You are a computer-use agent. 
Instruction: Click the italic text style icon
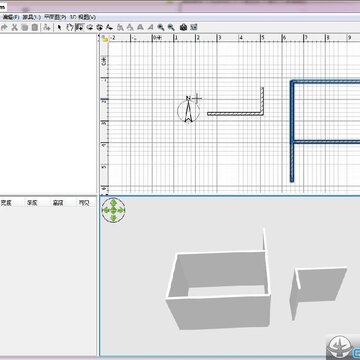pyautogui.click(x=151, y=27)
